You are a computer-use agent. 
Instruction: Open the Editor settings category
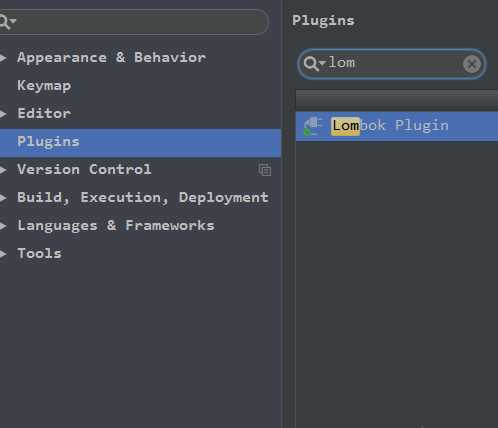[44, 114]
